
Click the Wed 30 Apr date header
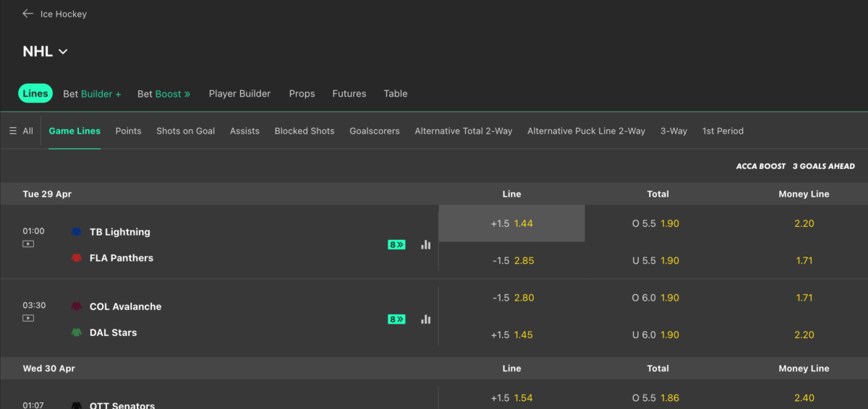49,369
